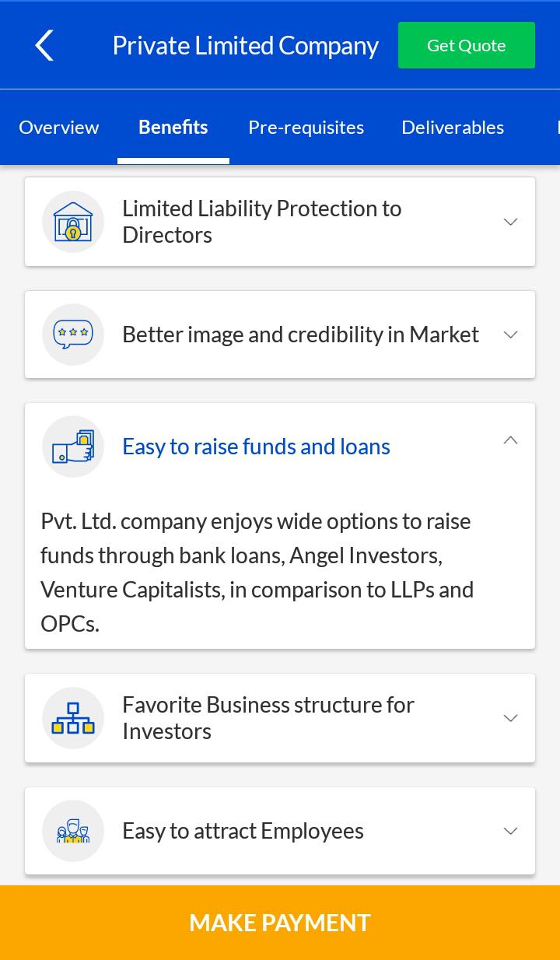The image size is (560, 960).
Task: Tap the back arrow icon
Action: click(44, 45)
